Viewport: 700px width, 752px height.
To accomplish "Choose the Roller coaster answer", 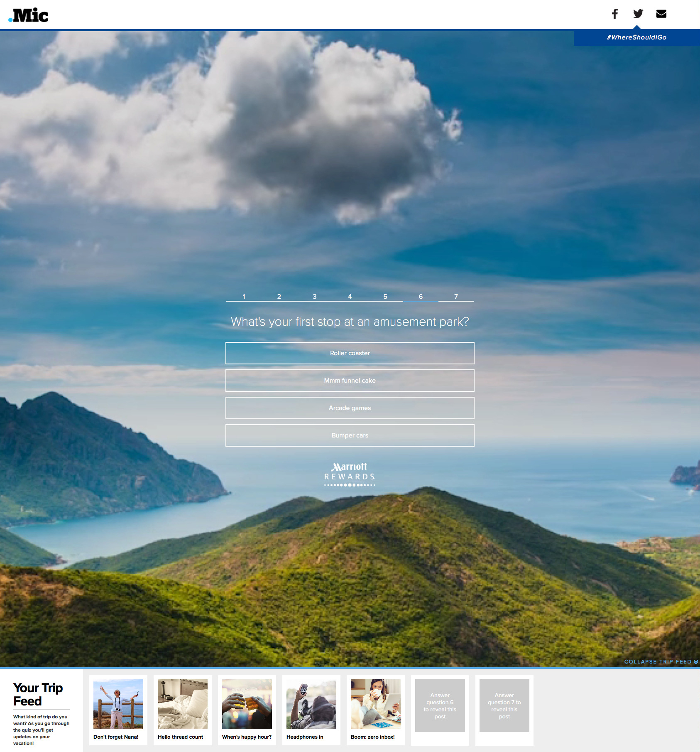I will (350, 353).
